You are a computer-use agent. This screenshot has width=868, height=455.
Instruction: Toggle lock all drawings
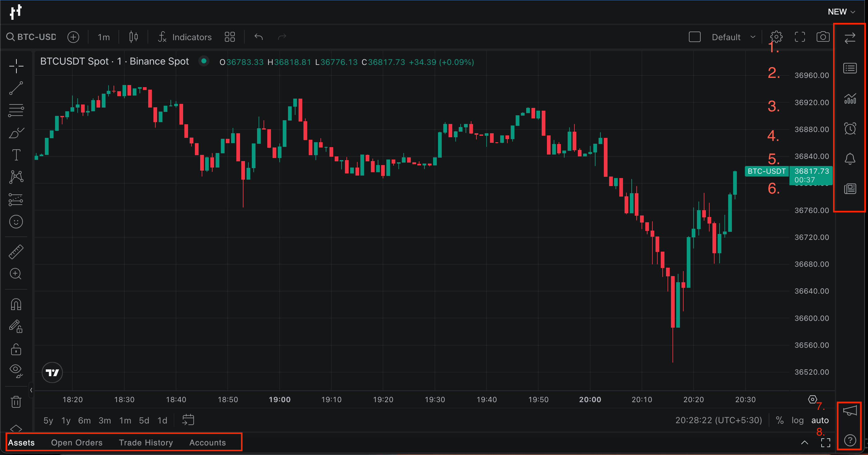[x=15, y=350]
